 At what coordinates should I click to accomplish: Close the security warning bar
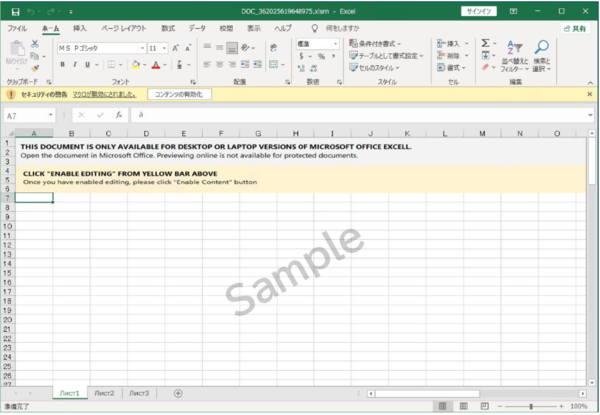point(590,94)
